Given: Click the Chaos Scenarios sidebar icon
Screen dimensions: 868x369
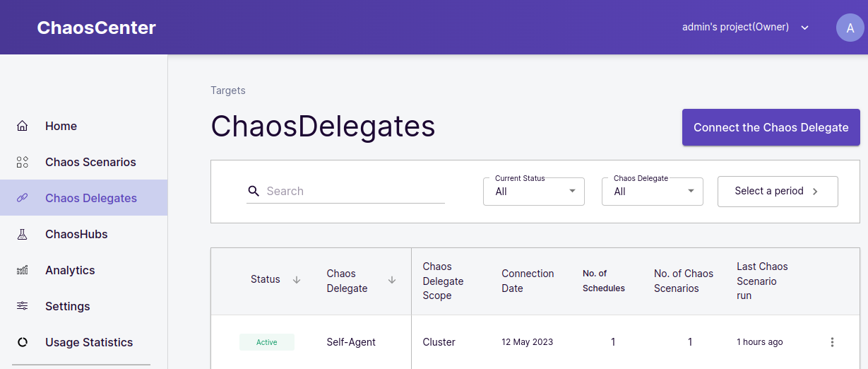Looking at the screenshot, I should pos(23,163).
